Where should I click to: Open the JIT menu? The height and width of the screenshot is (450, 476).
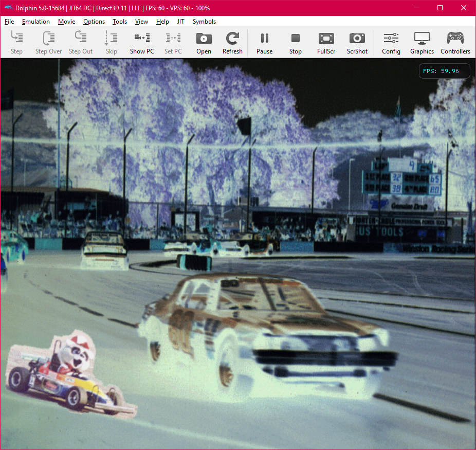pos(180,22)
